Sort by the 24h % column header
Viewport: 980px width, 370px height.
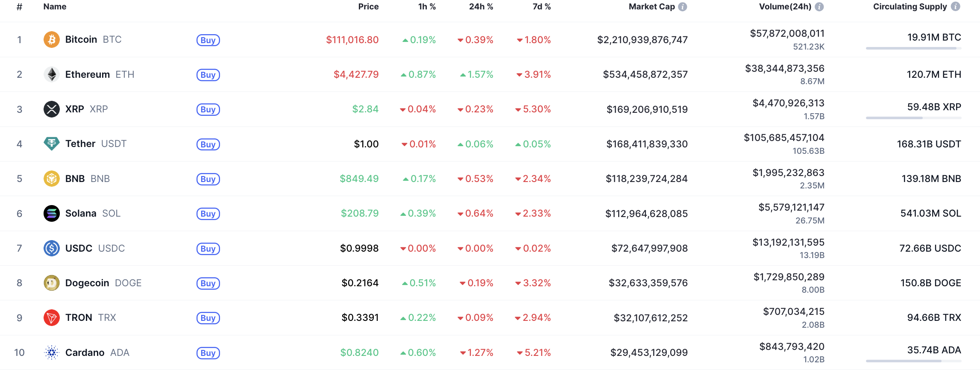point(481,7)
